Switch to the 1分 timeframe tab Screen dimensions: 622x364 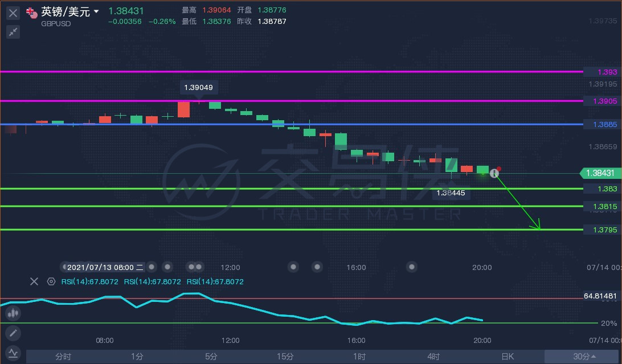tap(137, 357)
